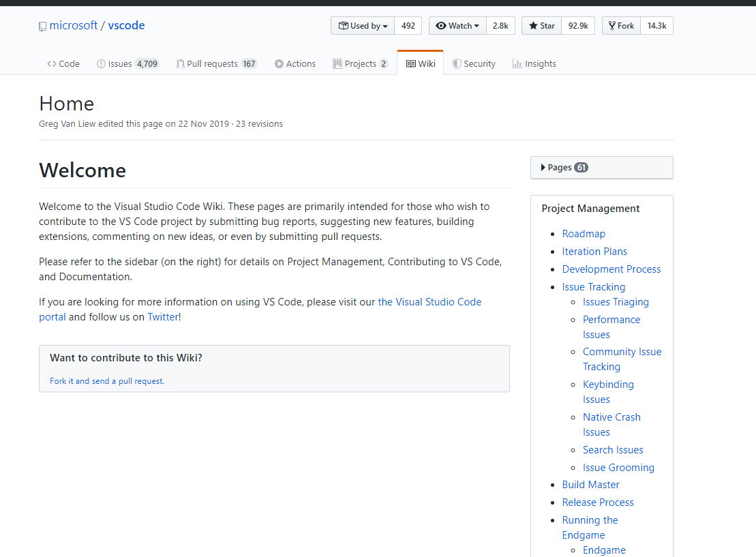Click the Welcome heading
The width and height of the screenshot is (756, 557).
(82, 170)
